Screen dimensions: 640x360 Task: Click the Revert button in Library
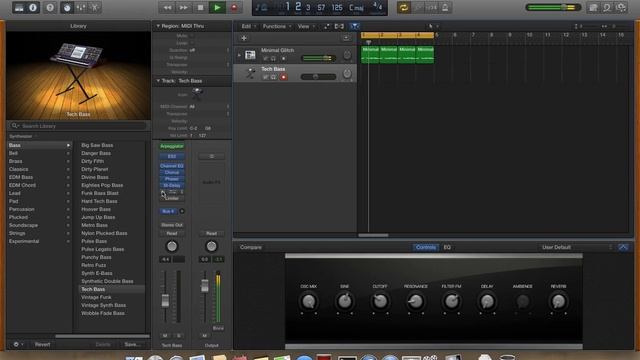point(42,344)
